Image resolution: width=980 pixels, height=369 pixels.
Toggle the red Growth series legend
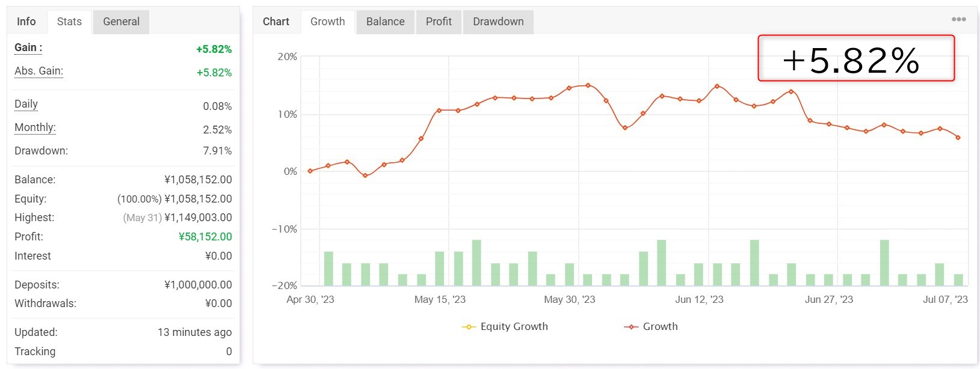pyautogui.click(x=631, y=327)
